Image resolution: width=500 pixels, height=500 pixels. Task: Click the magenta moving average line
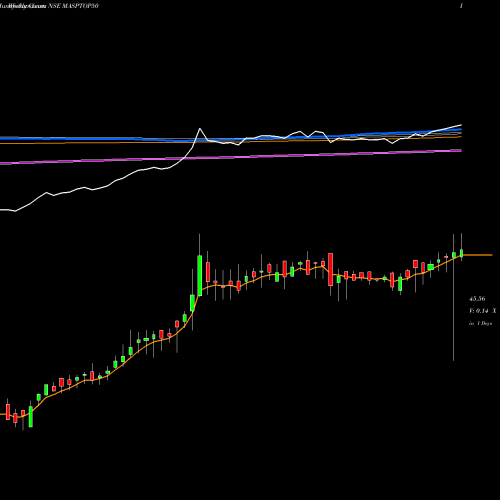pyautogui.click(x=231, y=157)
